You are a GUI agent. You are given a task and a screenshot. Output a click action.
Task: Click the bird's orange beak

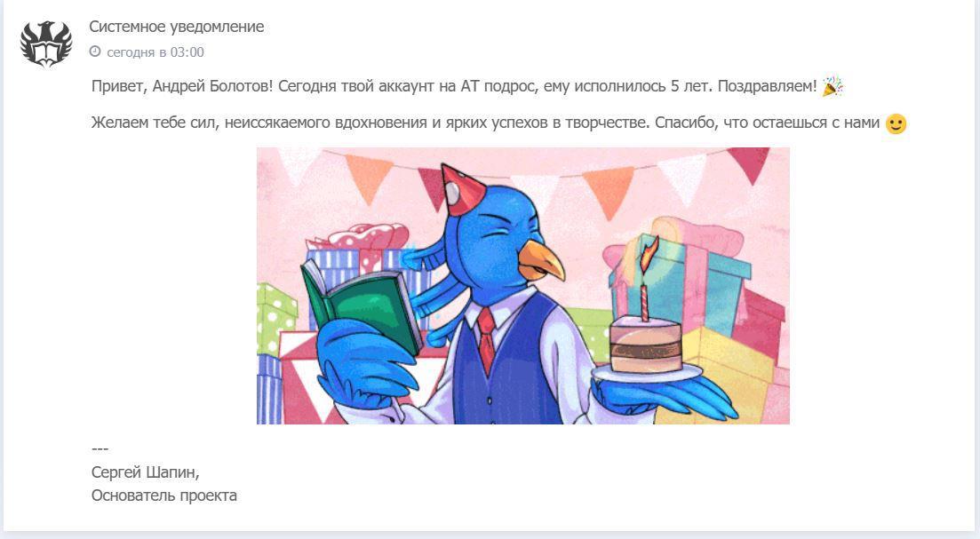(x=540, y=260)
